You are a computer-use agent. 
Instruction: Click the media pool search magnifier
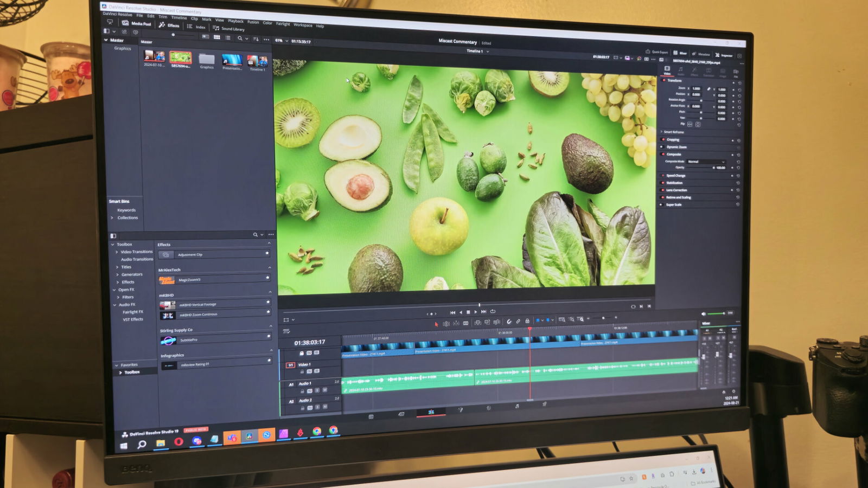[240, 38]
